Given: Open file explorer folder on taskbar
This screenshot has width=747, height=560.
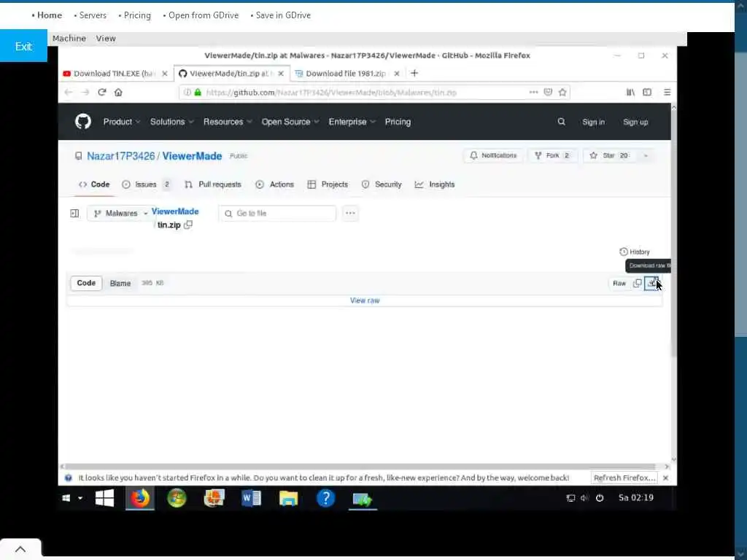Looking at the screenshot, I should (288, 498).
